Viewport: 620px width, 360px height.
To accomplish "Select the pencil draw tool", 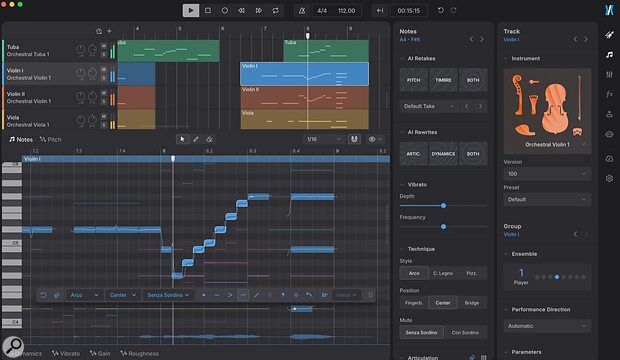I will pos(196,139).
